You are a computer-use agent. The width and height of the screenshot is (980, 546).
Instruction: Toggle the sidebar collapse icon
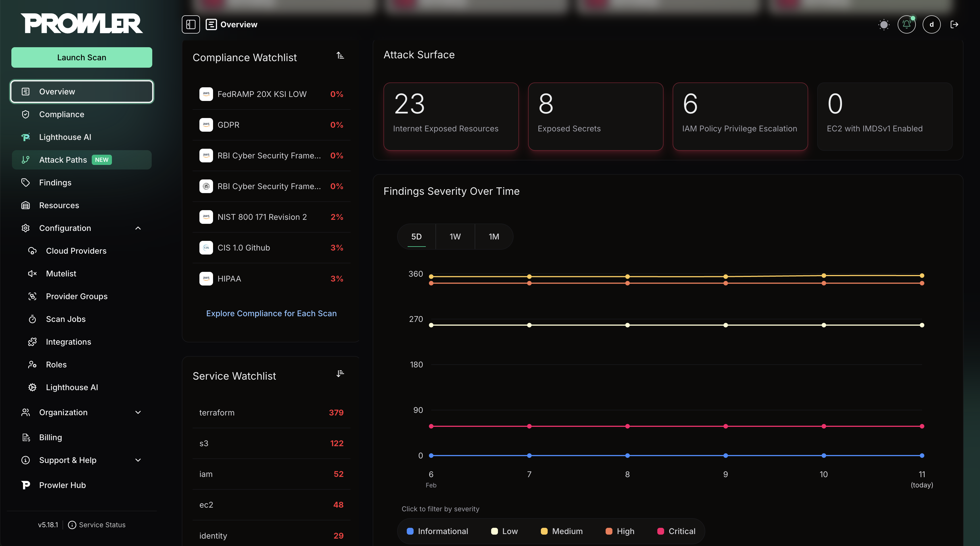[191, 24]
